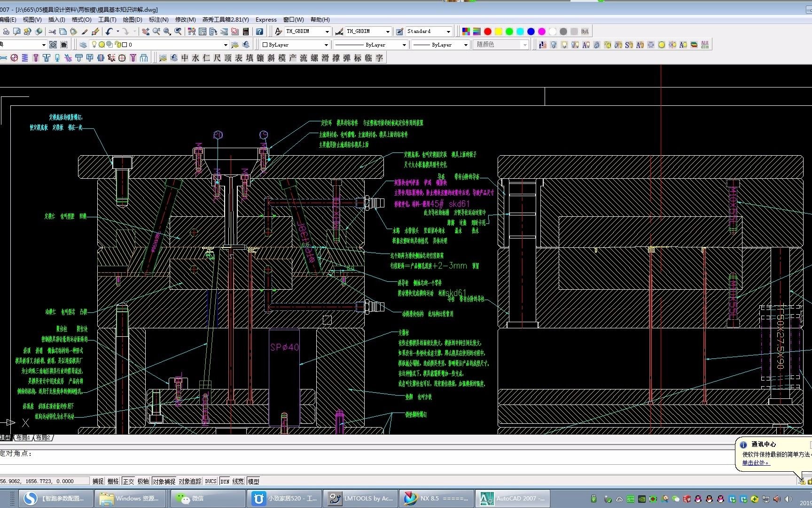This screenshot has width=812, height=508.
Task: Expand the ByLayer color control dropdown
Action: pos(326,45)
